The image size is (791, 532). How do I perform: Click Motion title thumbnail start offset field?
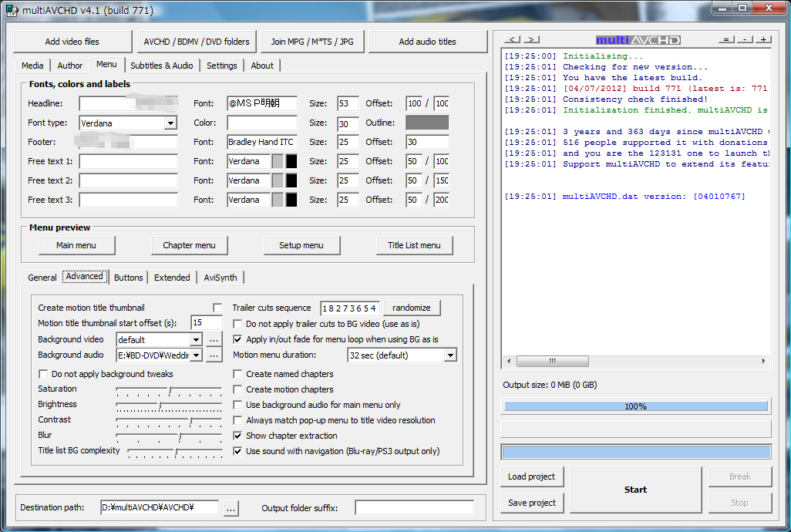[207, 323]
